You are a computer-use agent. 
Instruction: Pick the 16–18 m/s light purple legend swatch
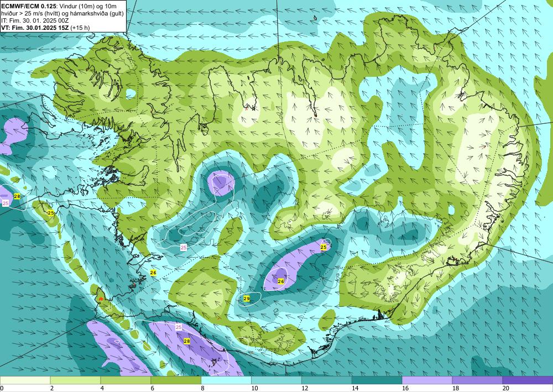tap(427, 380)
